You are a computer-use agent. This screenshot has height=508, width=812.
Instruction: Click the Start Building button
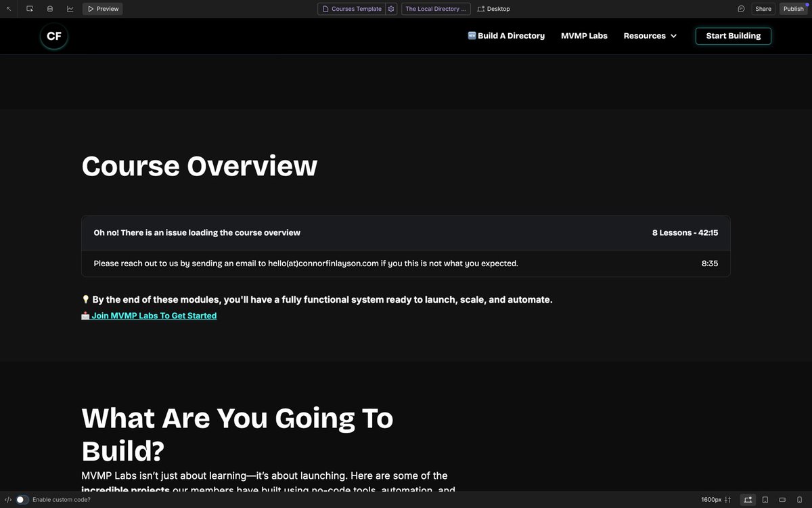click(734, 36)
